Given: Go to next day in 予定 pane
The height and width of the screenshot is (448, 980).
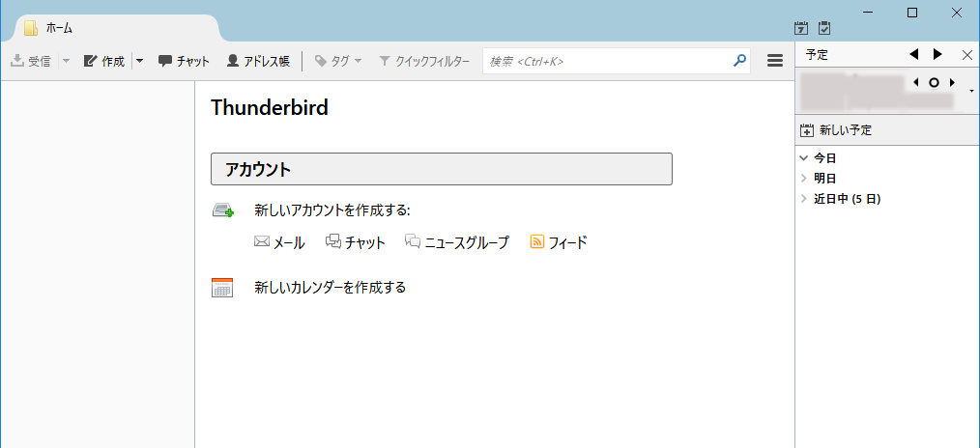Looking at the screenshot, I should [937, 55].
